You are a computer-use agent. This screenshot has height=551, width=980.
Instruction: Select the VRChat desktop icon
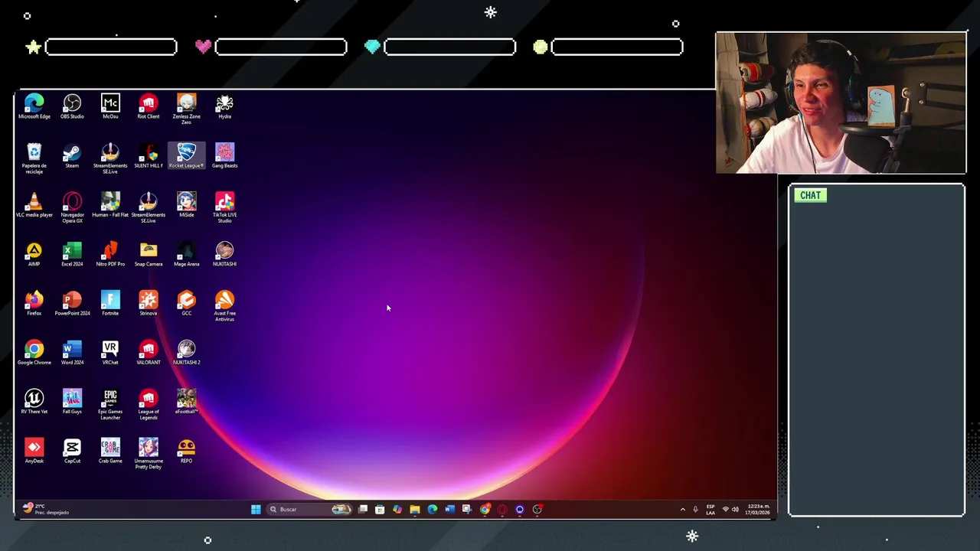110,352
